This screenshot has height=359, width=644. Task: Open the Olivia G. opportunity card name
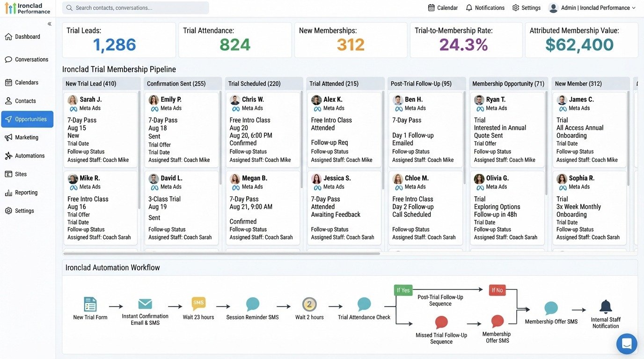pyautogui.click(x=498, y=178)
